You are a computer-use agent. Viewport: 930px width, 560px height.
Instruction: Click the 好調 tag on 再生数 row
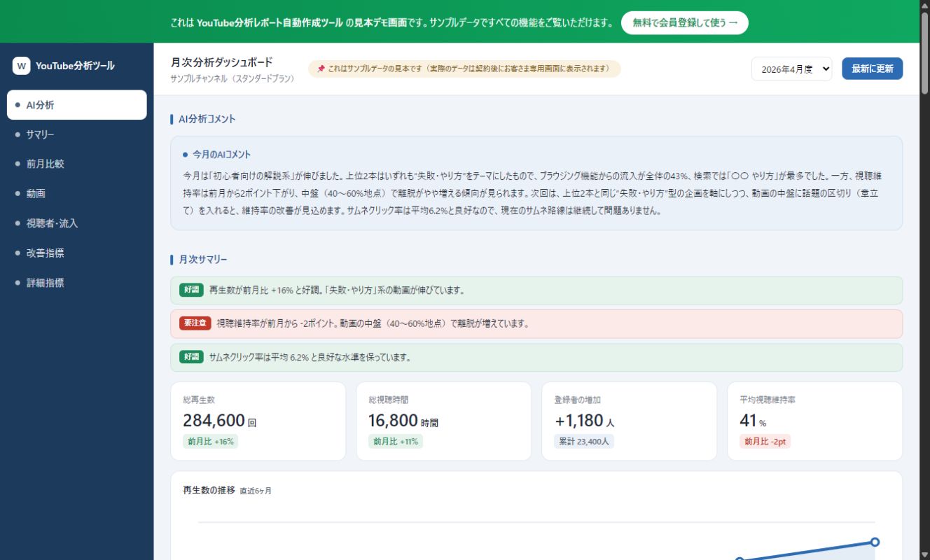191,290
